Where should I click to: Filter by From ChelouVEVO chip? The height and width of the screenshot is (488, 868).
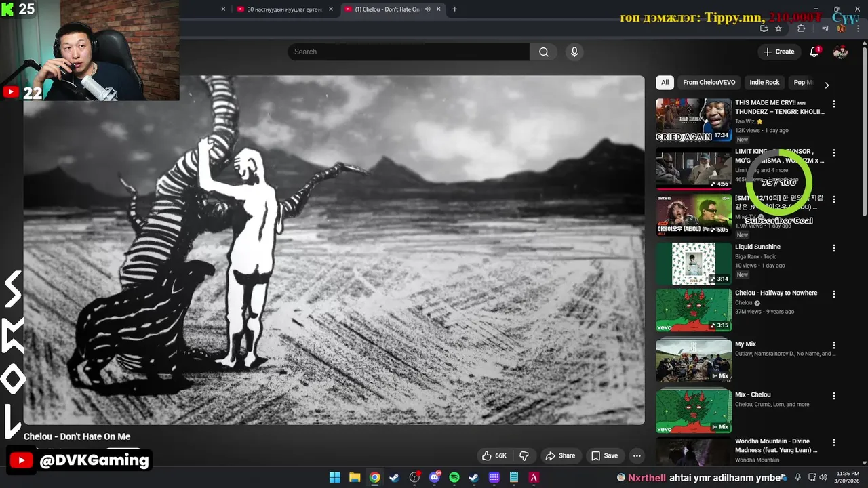point(709,83)
